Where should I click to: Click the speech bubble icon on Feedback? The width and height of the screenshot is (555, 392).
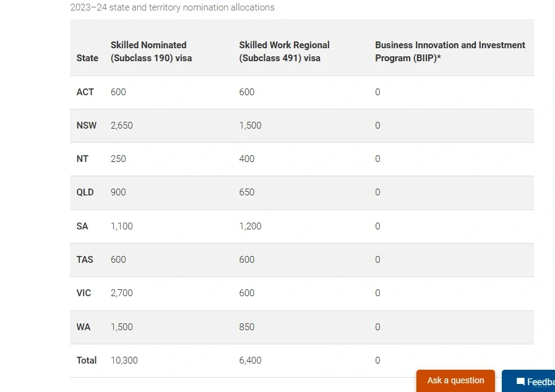pyautogui.click(x=520, y=381)
